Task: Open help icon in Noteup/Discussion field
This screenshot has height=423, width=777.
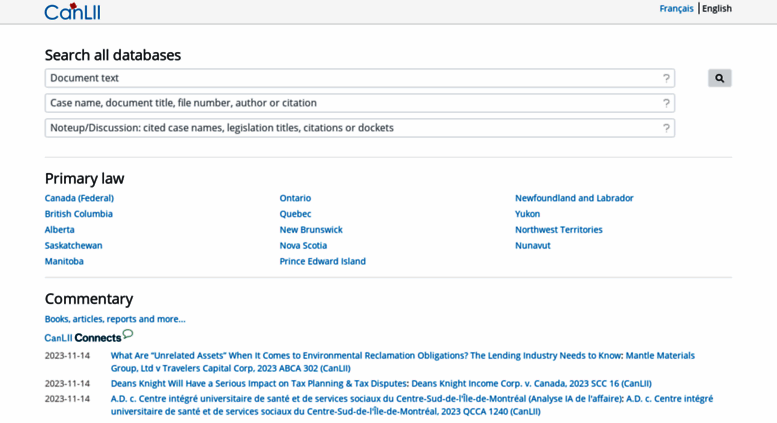Action: (666, 128)
